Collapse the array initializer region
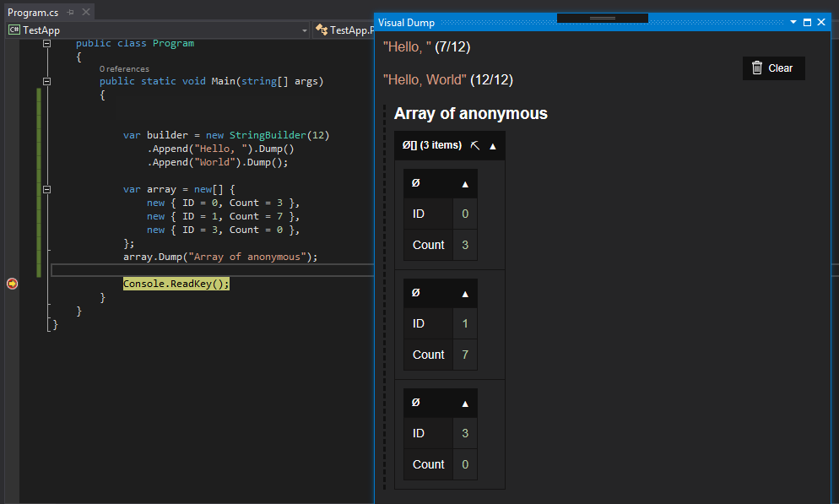The image size is (839, 504). click(47, 189)
